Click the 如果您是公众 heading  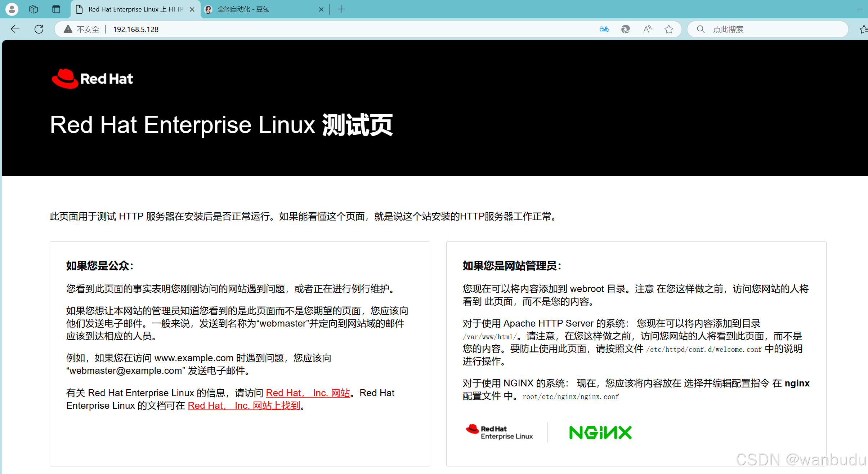100,266
